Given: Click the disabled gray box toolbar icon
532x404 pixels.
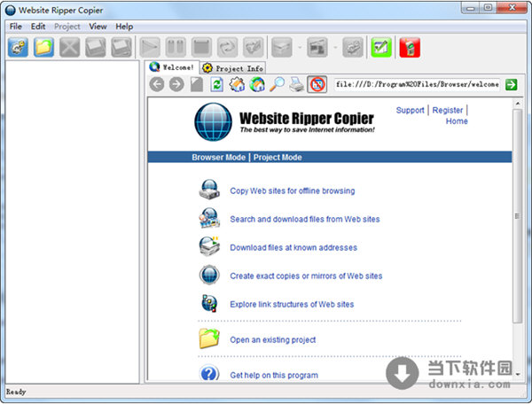Looking at the screenshot, I should pos(282,47).
